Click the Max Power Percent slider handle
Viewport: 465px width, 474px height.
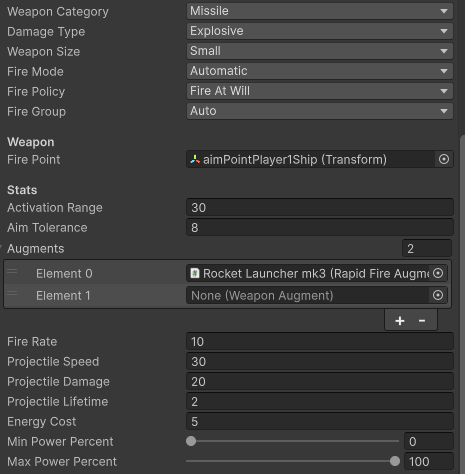tap(395, 461)
